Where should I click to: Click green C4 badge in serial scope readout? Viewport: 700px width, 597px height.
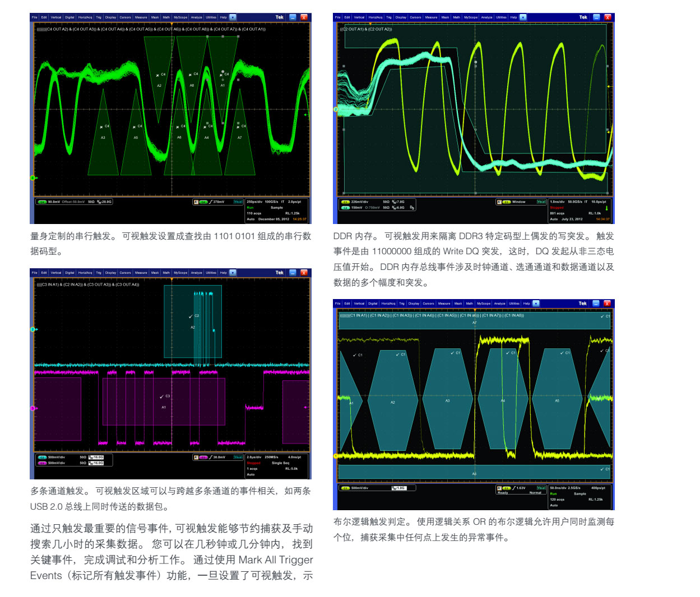(x=42, y=202)
